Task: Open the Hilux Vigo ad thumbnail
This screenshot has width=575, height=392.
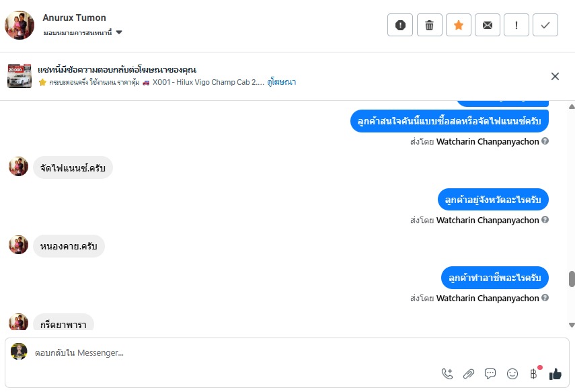Action: coord(20,76)
